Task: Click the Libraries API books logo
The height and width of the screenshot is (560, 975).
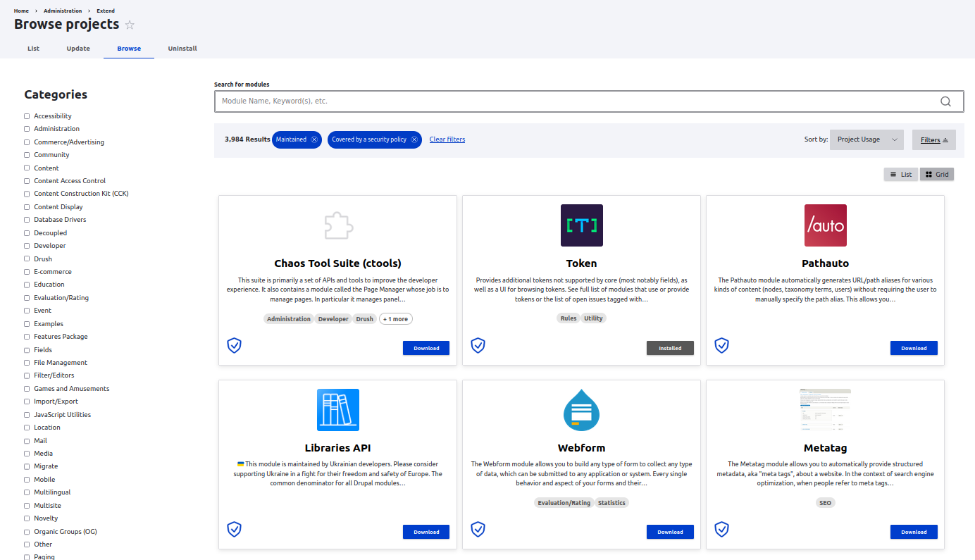Action: coord(338,410)
